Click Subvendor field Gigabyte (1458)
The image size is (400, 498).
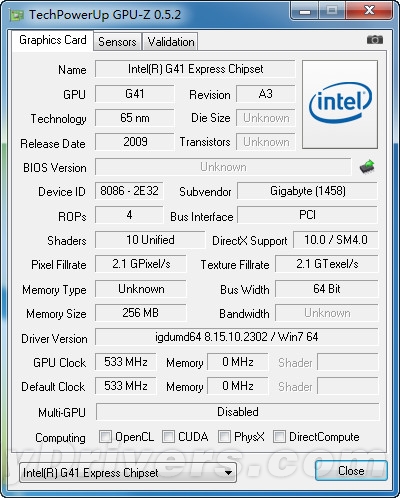[x=307, y=191]
